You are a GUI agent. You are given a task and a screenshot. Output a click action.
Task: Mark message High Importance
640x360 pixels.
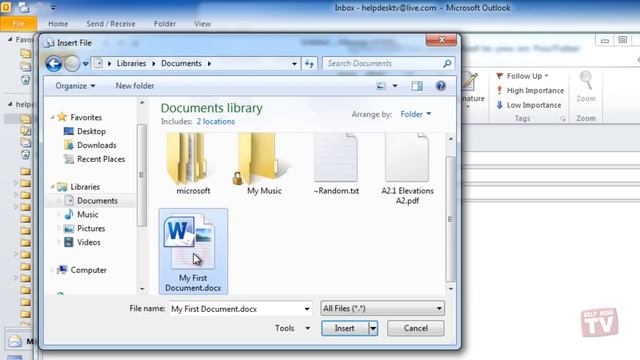coord(529,91)
